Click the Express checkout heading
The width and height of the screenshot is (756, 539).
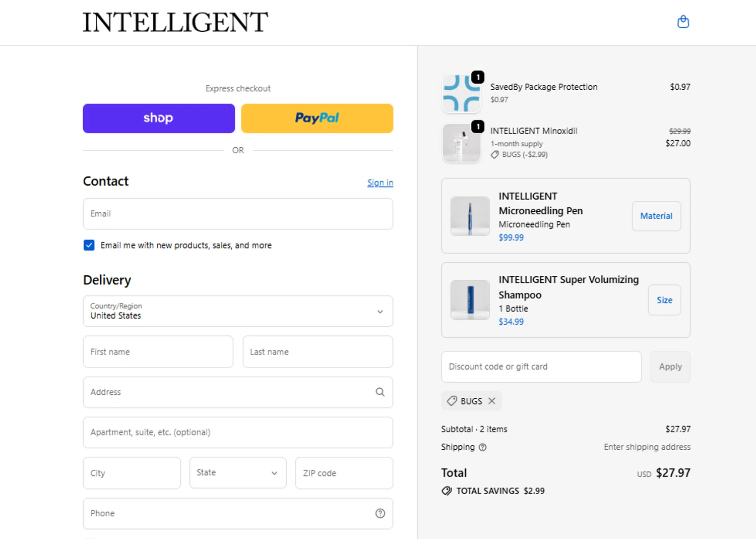238,89
